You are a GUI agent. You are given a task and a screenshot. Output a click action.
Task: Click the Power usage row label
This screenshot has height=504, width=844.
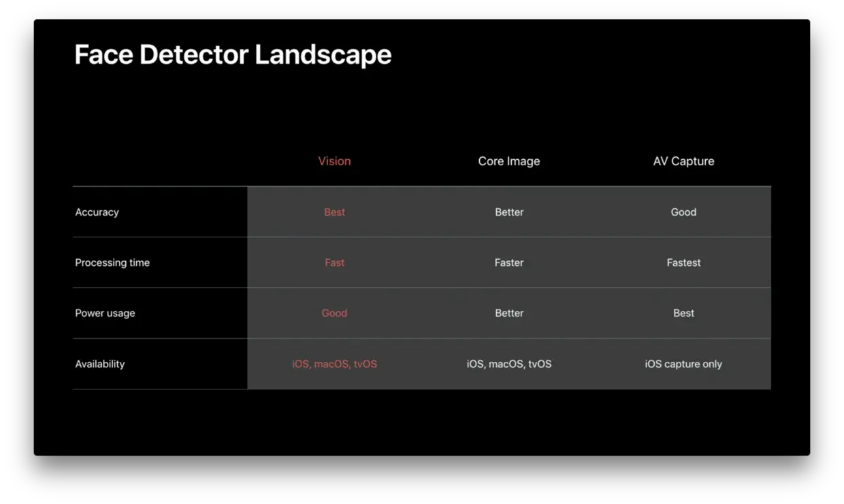pyautogui.click(x=105, y=313)
